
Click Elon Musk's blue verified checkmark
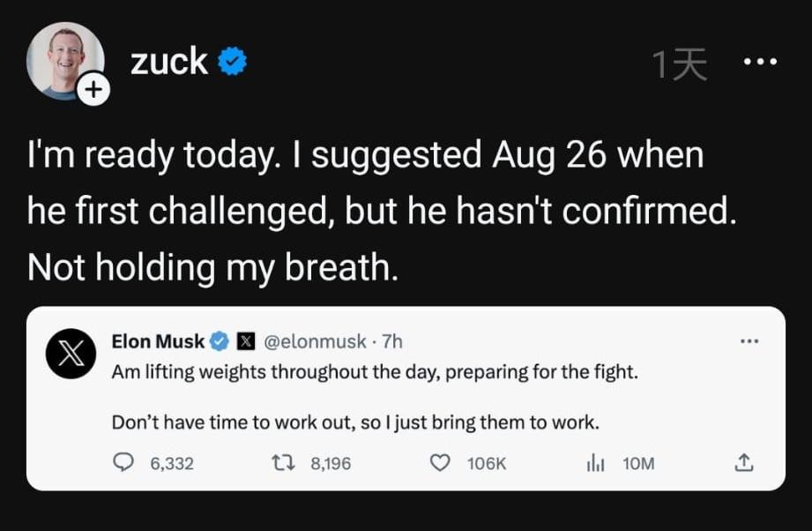pyautogui.click(x=220, y=340)
